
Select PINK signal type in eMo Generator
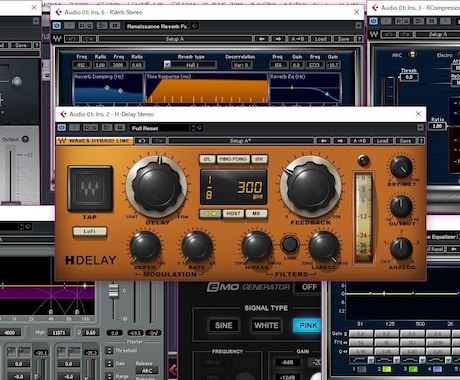coord(307,325)
